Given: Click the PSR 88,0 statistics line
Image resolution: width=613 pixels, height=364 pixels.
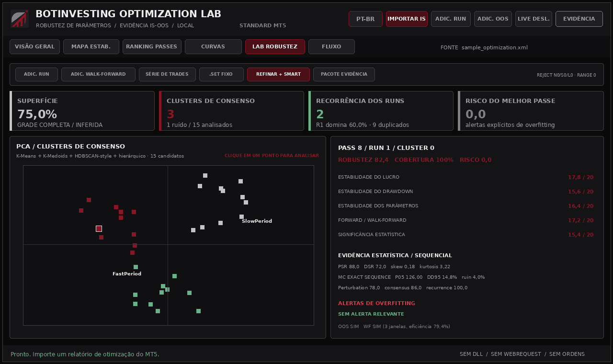Looking at the screenshot, I should click(394, 267).
